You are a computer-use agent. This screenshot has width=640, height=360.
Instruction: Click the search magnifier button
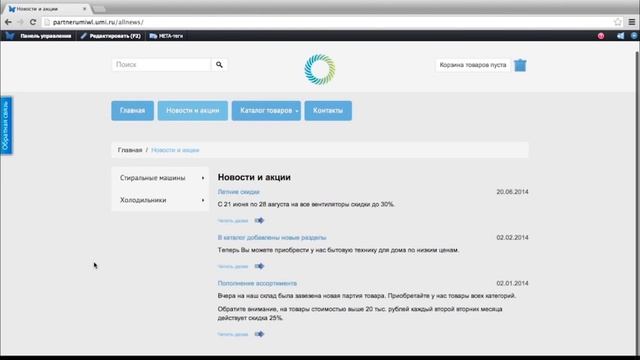pos(219,64)
